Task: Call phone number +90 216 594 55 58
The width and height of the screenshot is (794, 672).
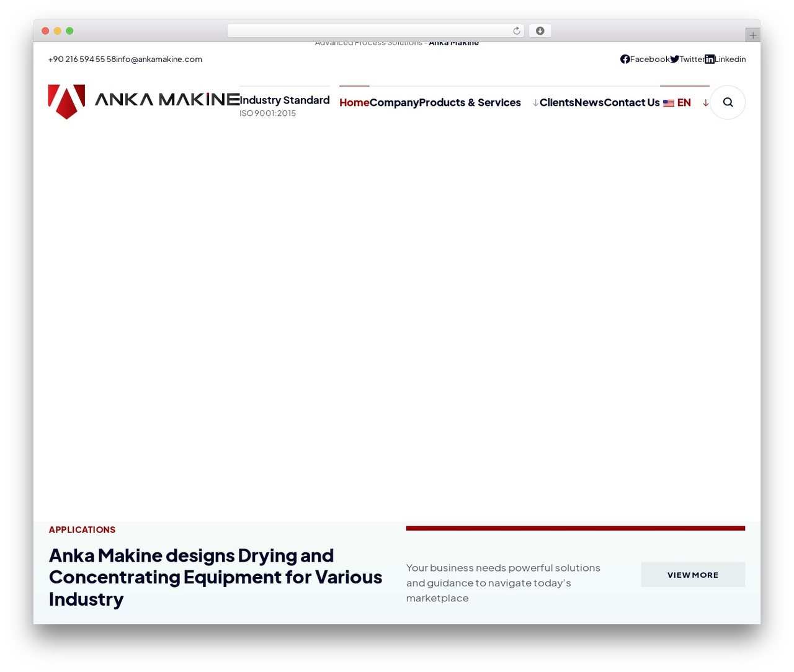Action: coord(82,59)
